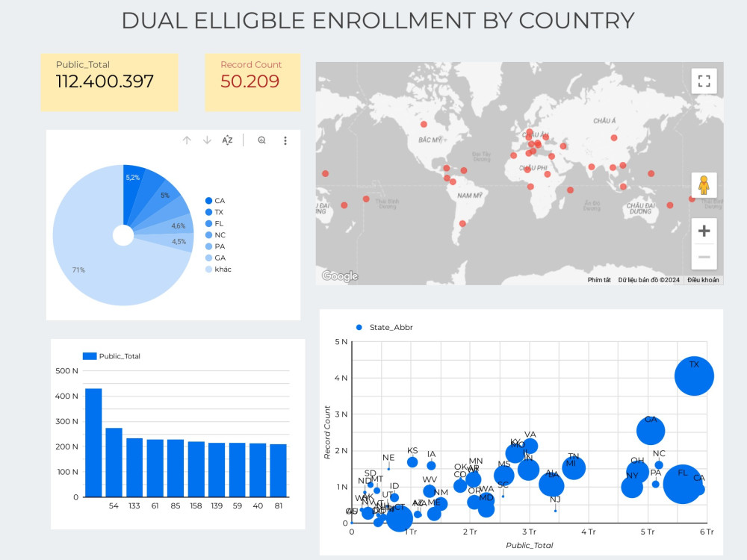The height and width of the screenshot is (560, 747).
Task: Click the magnifier drill-down icon above the pie chart
Action: click(261, 140)
